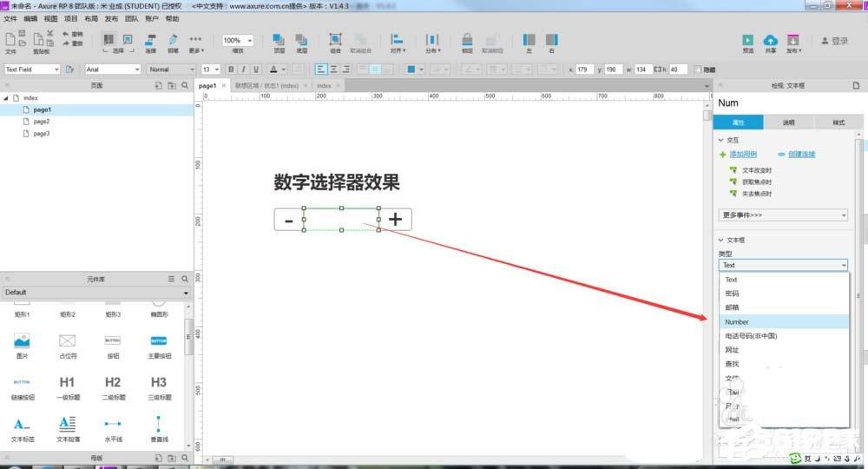This screenshot has height=469, width=868.
Task: Select the Pen (钢笔) tool
Action: 173,40
